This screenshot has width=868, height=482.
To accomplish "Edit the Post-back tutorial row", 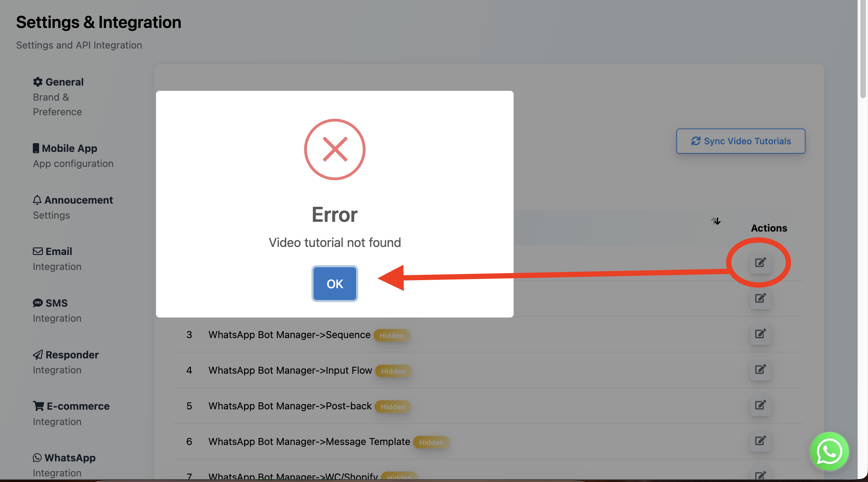I will [760, 405].
